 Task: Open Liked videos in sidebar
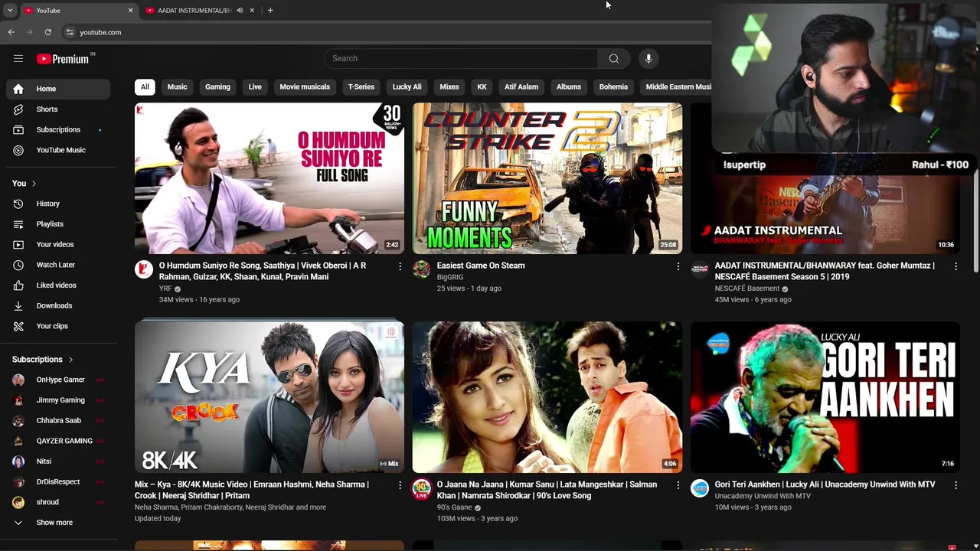tap(58, 285)
